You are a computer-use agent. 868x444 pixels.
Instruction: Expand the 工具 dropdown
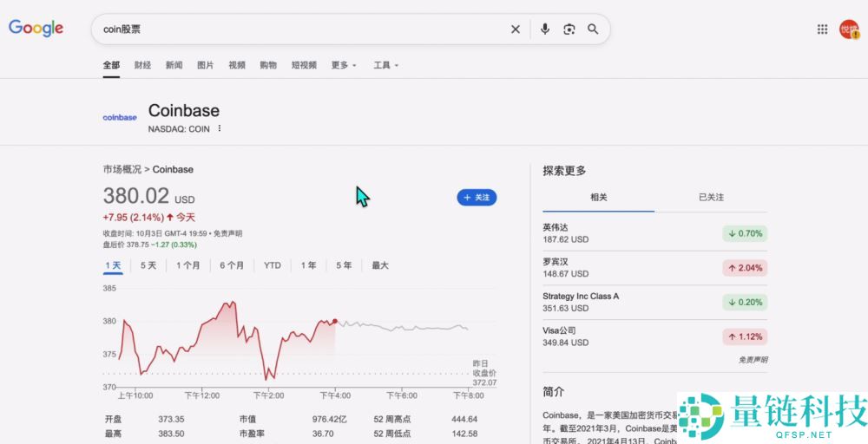[386, 65]
